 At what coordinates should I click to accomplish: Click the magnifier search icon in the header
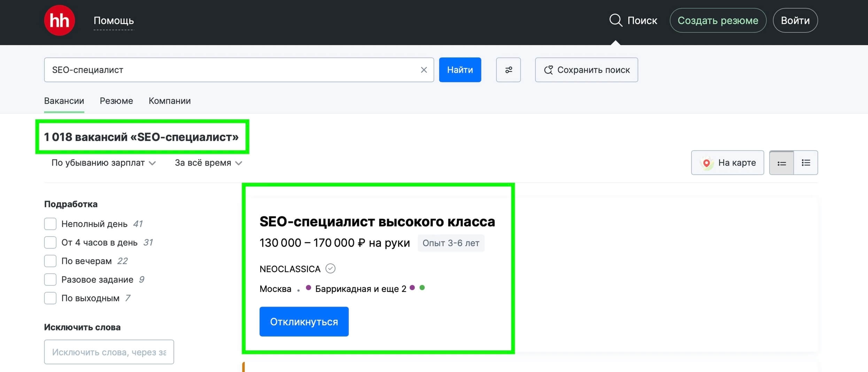pyautogui.click(x=616, y=20)
